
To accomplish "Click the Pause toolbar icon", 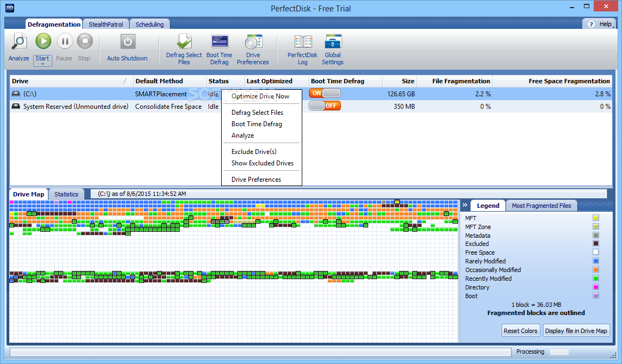I will click(x=65, y=41).
